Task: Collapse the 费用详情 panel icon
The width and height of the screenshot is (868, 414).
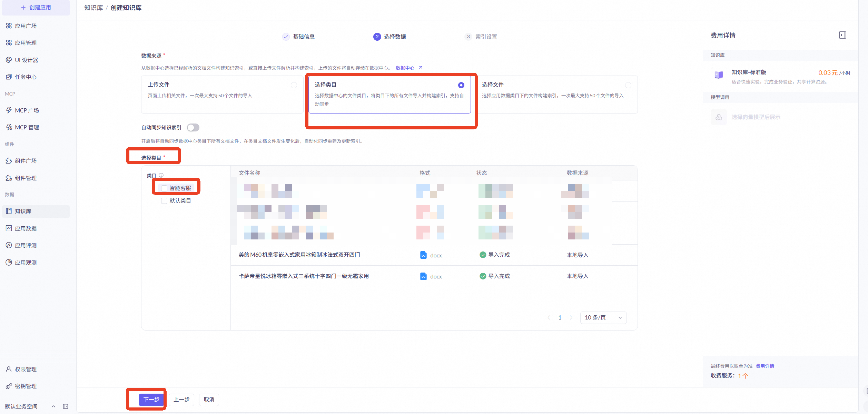Action: (842, 35)
